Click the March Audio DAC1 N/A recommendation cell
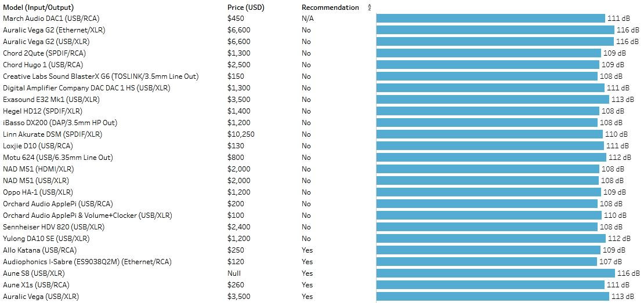Image resolution: width=644 pixels, height=303 pixels. [307, 19]
